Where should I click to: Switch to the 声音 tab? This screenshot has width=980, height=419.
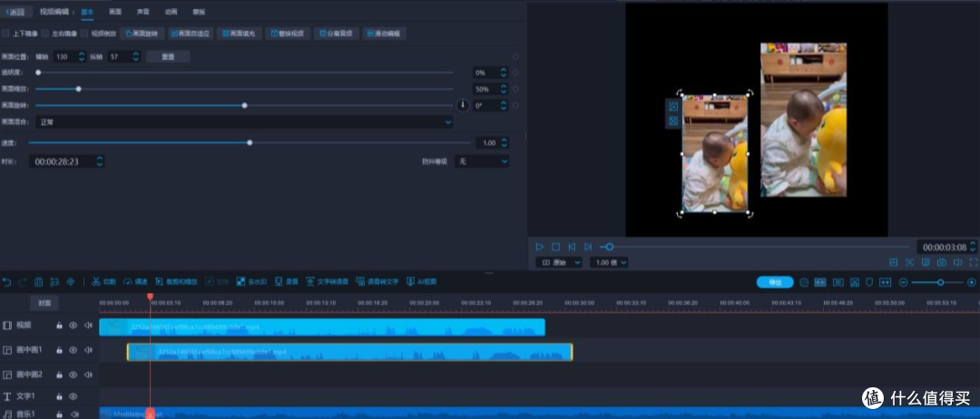pyautogui.click(x=143, y=12)
